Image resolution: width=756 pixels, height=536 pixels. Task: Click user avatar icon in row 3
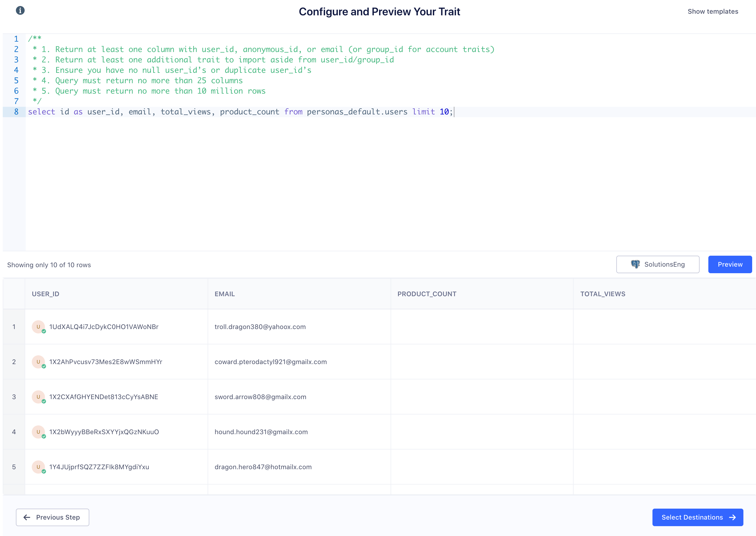[38, 397]
